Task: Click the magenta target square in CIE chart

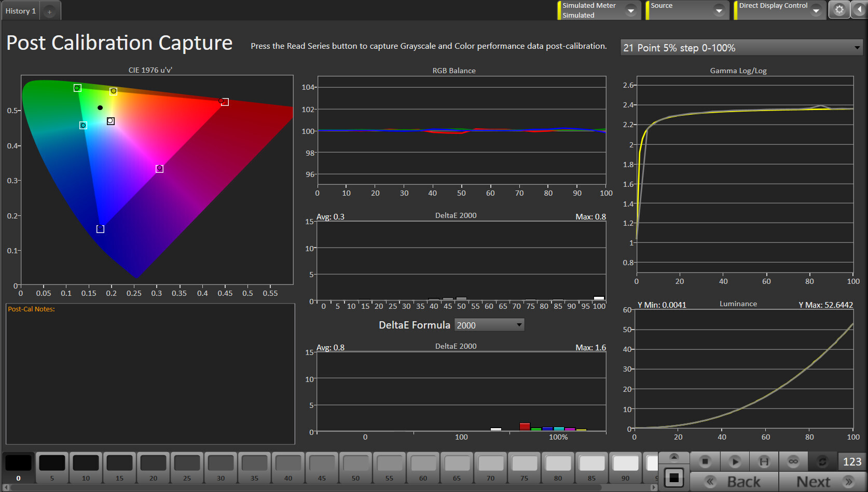Action: coord(159,169)
